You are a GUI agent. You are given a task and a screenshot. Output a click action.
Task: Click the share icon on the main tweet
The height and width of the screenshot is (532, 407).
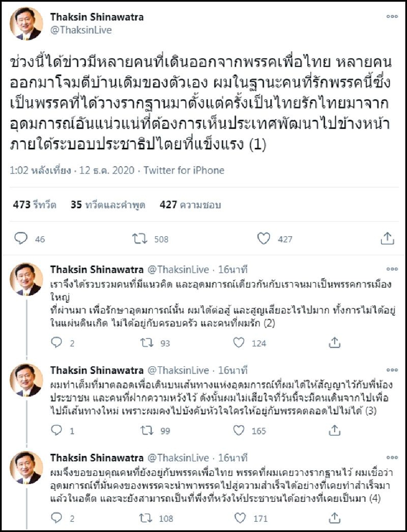click(x=387, y=239)
